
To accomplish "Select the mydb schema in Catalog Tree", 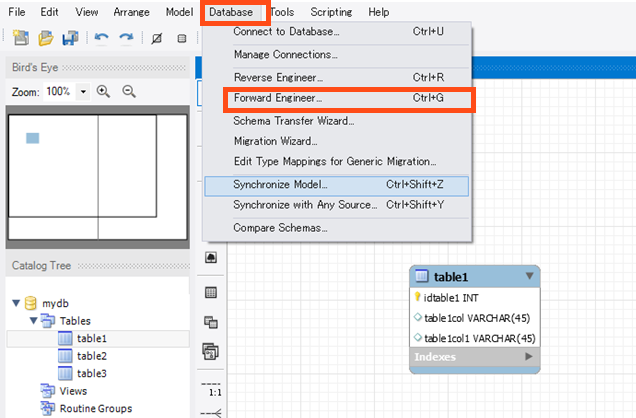I will [56, 303].
